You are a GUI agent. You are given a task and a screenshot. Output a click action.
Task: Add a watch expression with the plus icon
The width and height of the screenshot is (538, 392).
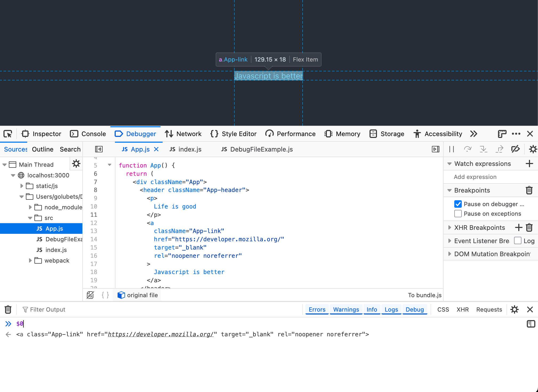pyautogui.click(x=530, y=163)
